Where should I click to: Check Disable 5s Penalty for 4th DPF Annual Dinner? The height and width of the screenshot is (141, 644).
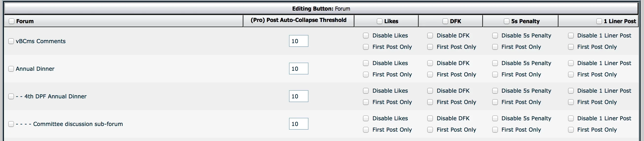coord(495,91)
